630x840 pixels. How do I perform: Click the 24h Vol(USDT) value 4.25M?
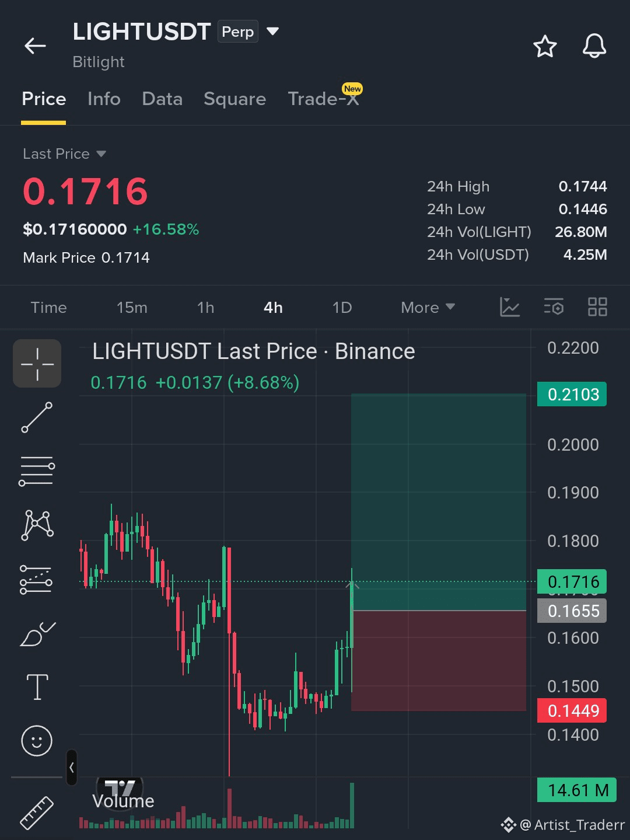tap(585, 255)
